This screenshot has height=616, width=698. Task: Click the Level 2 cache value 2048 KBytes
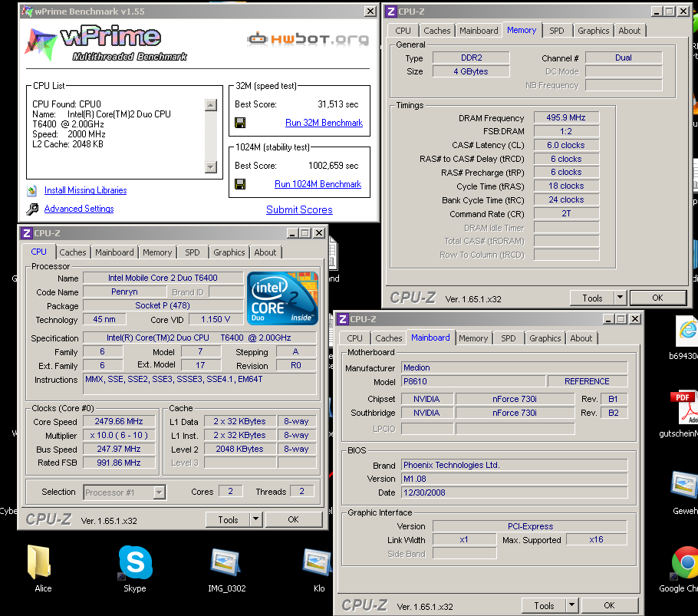point(240,449)
